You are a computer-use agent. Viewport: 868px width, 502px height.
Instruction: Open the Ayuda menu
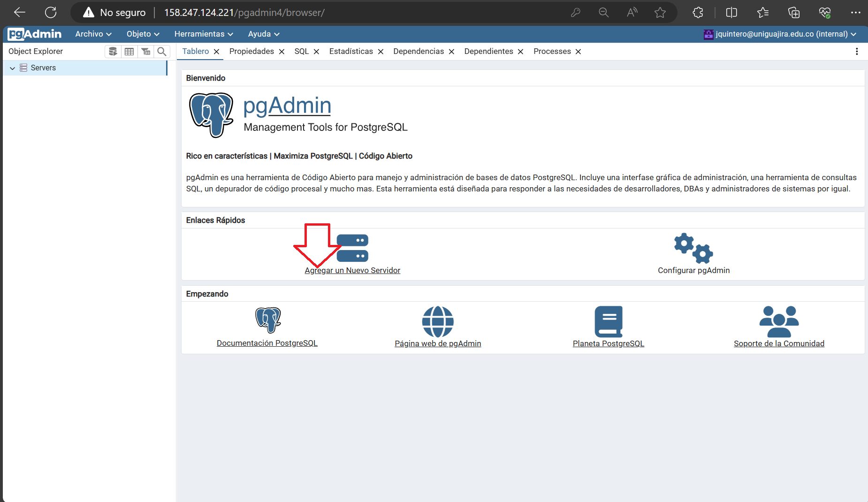tap(264, 34)
